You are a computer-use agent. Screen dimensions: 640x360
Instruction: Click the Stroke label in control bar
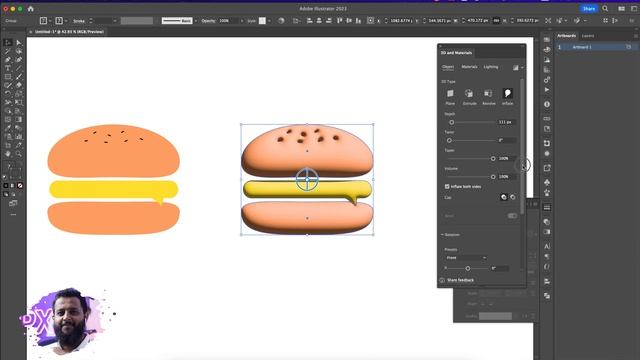coord(79,21)
